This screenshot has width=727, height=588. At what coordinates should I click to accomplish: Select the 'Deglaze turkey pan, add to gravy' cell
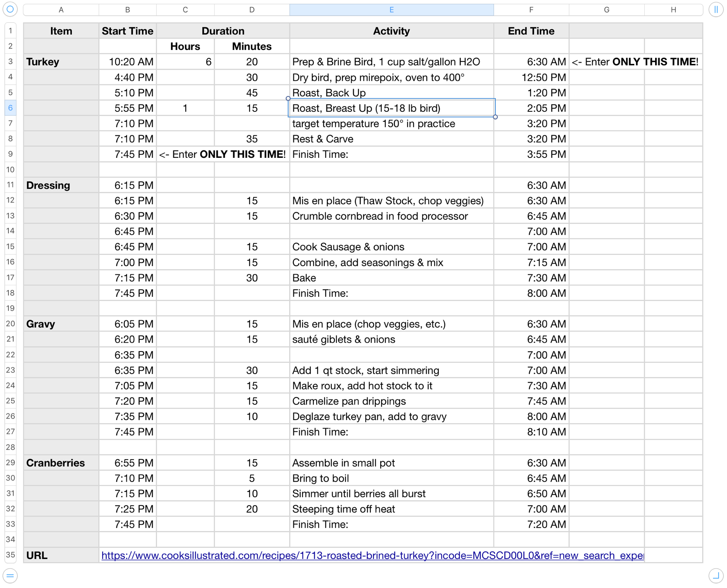click(x=391, y=417)
